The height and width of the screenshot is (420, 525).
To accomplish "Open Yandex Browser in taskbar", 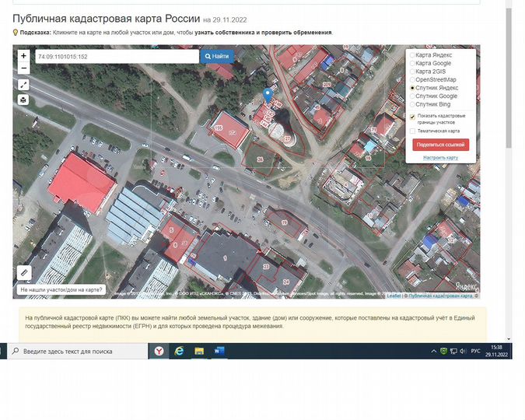I will 159,351.
